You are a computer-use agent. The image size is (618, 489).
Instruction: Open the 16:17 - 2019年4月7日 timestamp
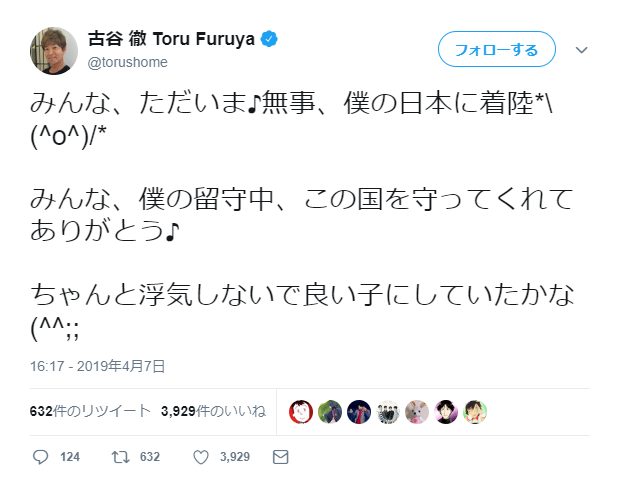pyautogui.click(x=97, y=366)
